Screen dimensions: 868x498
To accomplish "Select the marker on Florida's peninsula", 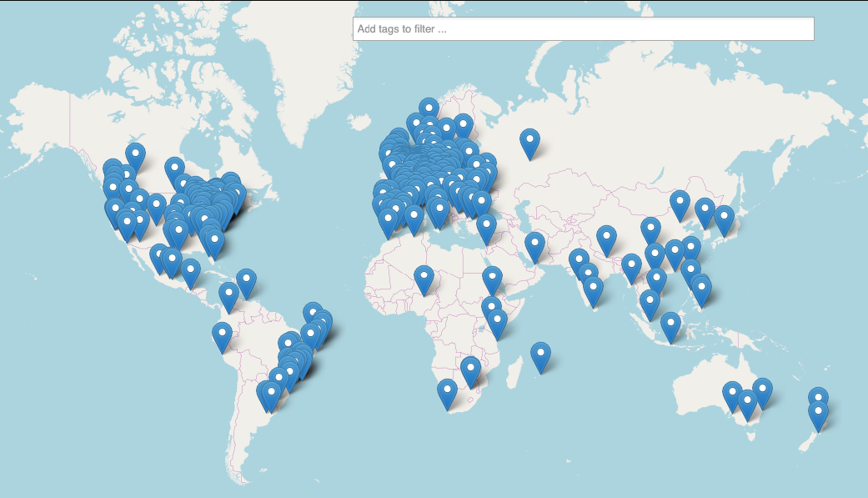I will 214,244.
